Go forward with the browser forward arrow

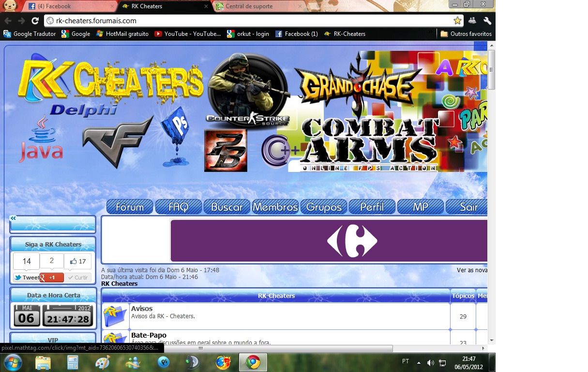tap(21, 21)
